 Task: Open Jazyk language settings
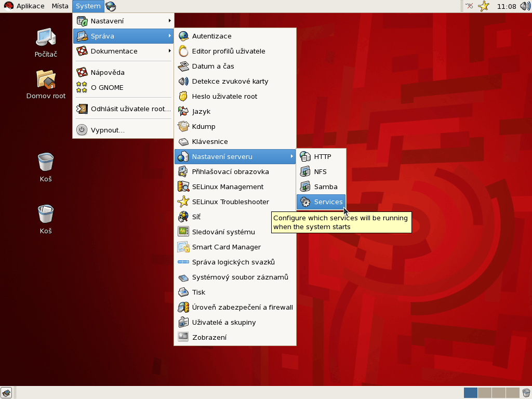click(x=235, y=111)
